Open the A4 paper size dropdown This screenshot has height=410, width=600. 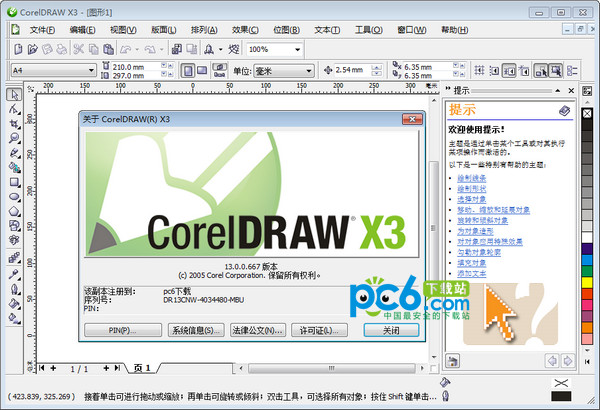pyautogui.click(x=91, y=70)
